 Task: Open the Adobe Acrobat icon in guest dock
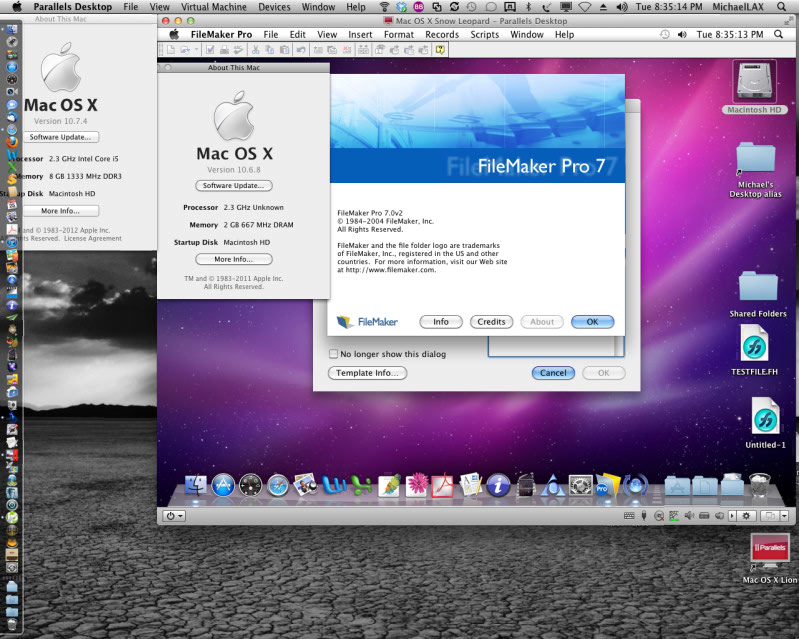click(x=443, y=485)
